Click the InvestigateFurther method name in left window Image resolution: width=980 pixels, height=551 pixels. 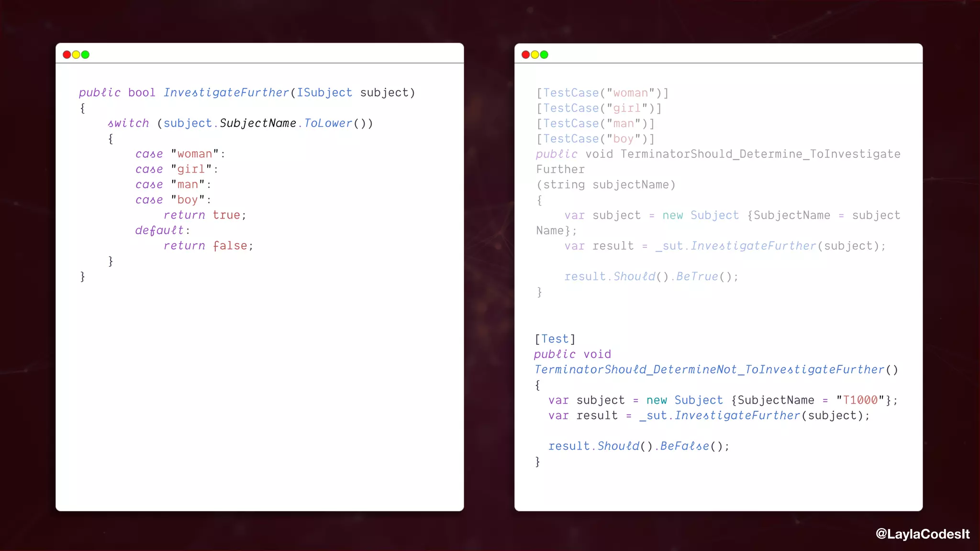[226, 93]
